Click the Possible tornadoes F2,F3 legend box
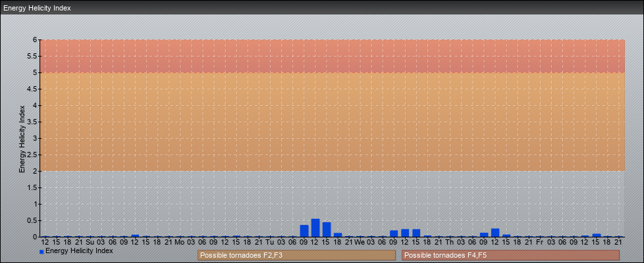 (x=296, y=255)
